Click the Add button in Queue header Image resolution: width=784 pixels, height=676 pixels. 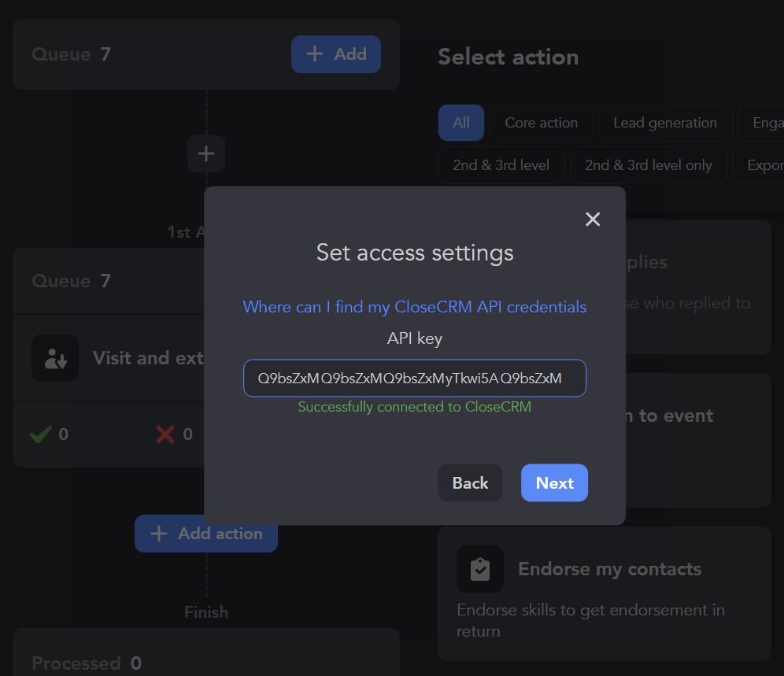pyautogui.click(x=336, y=54)
